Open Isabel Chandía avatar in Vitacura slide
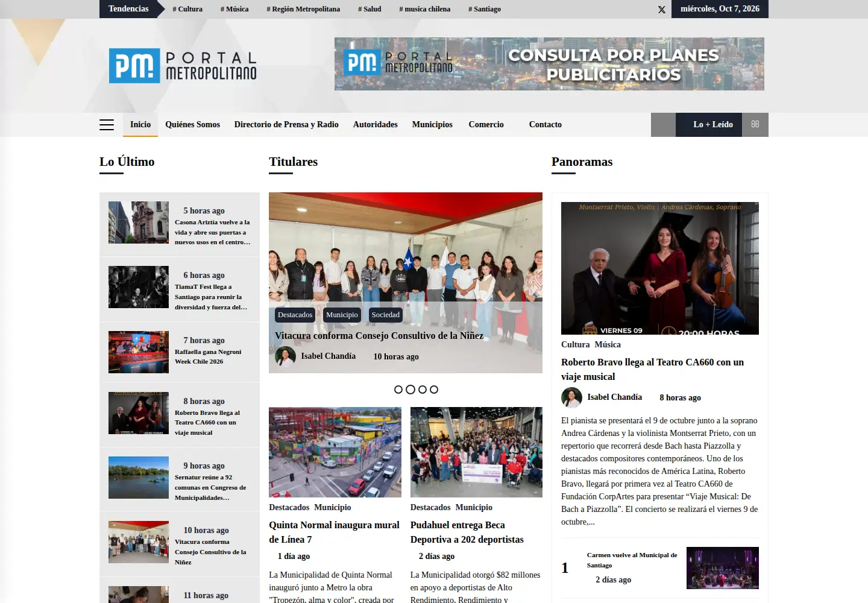 [285, 356]
